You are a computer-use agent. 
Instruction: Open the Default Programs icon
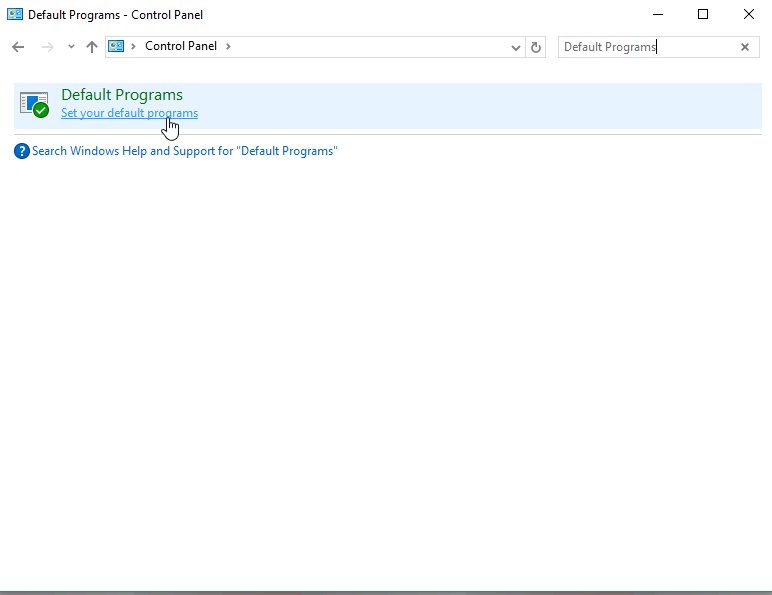coord(34,105)
